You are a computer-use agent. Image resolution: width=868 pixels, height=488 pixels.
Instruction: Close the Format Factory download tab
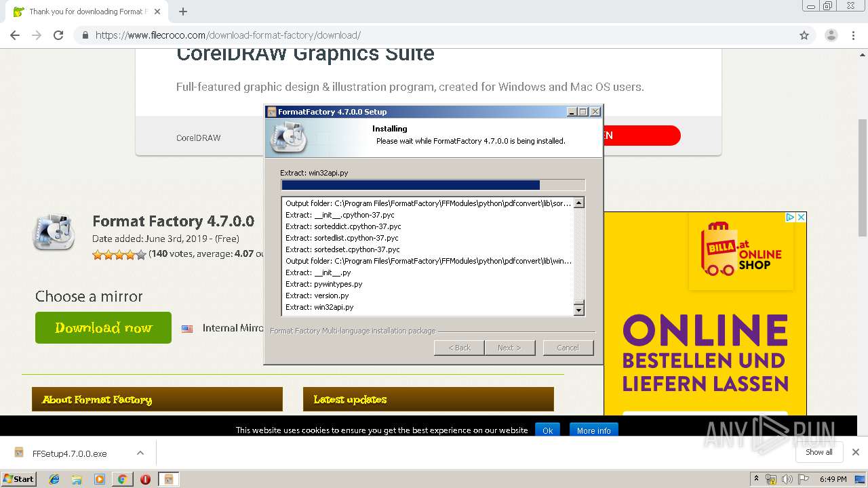point(157,12)
